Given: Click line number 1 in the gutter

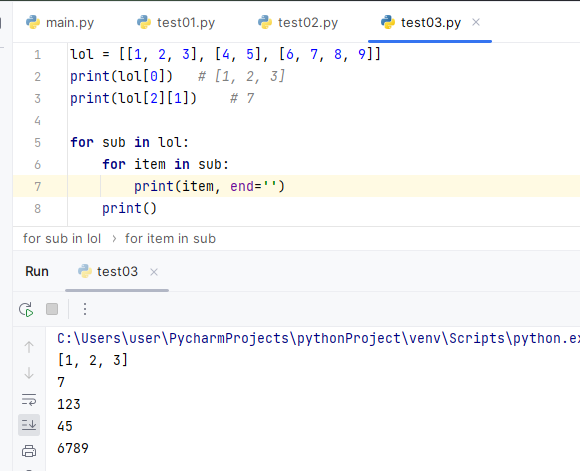Looking at the screenshot, I should (x=37, y=55).
